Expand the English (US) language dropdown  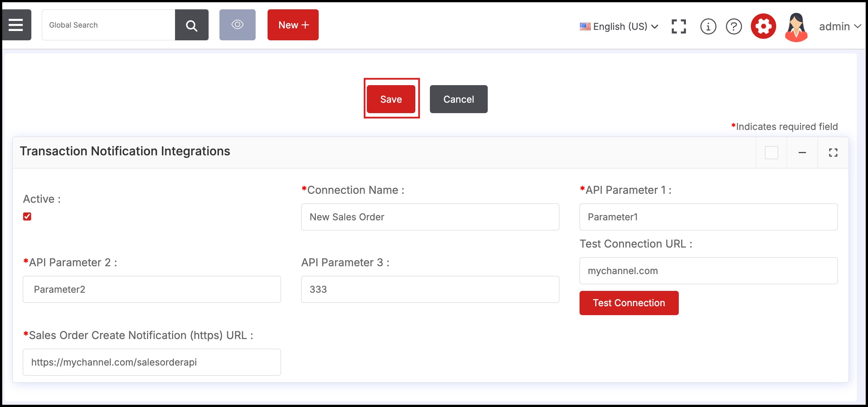[619, 27]
